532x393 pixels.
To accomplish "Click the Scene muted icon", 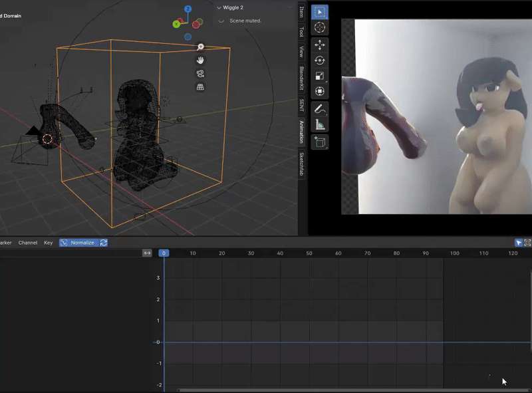I will point(221,21).
